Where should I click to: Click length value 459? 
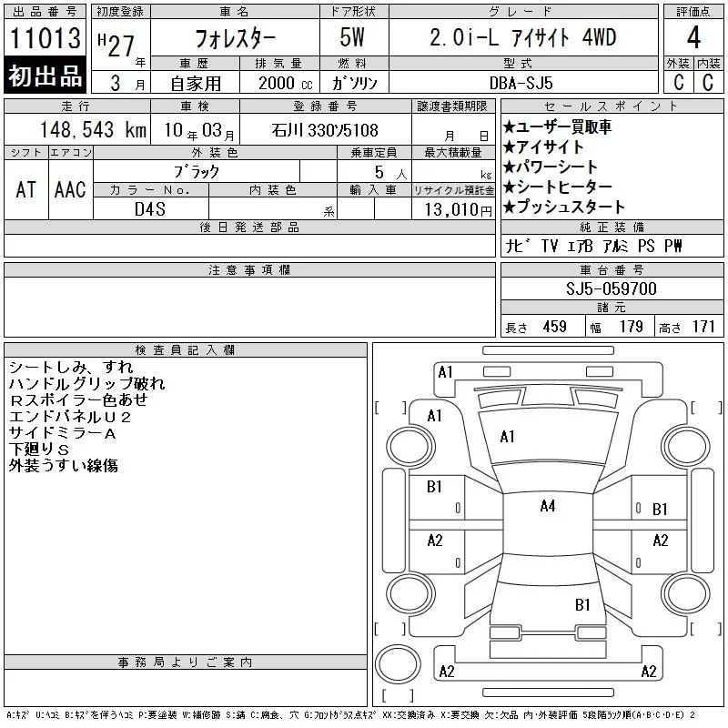pos(554,327)
